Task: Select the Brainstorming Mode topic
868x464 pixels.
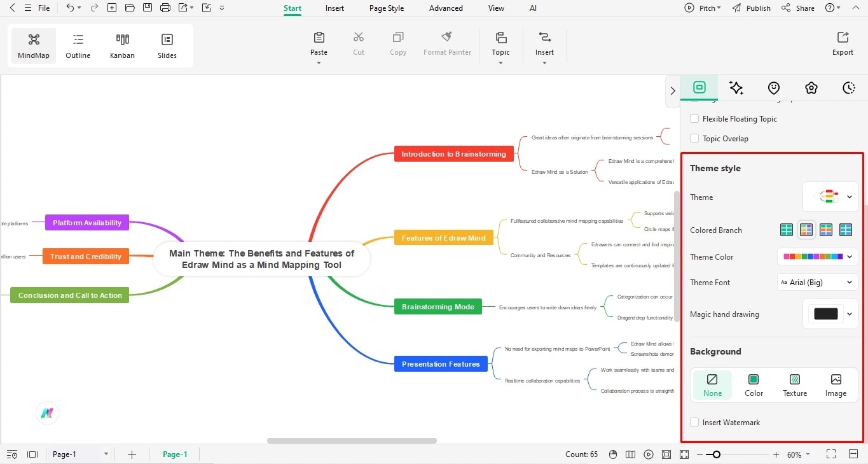Action: click(438, 307)
